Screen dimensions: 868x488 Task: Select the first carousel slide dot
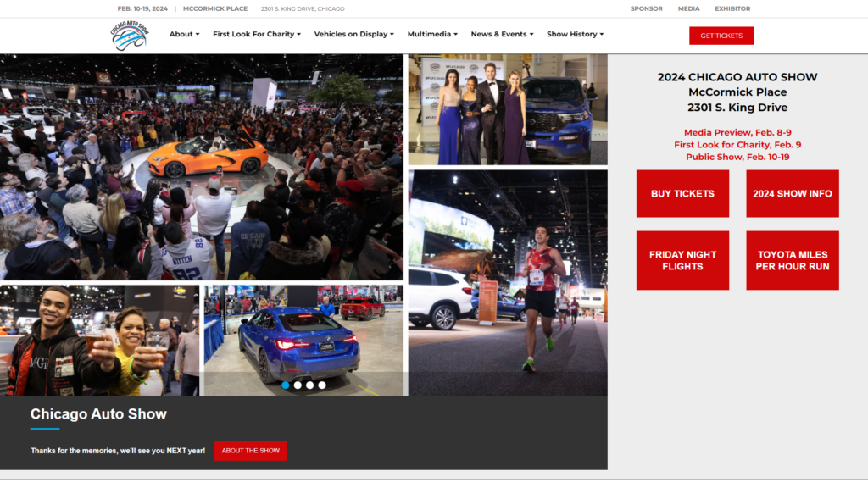click(x=286, y=385)
